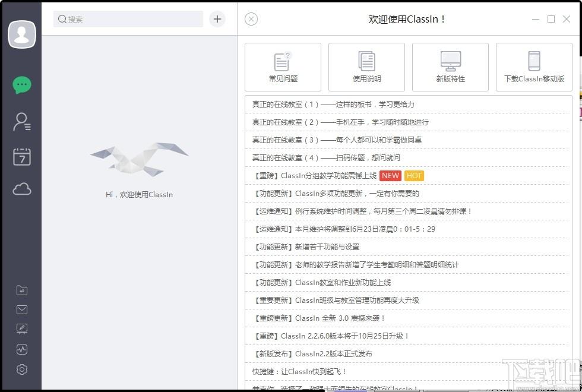Open article 真正的在线教室（3）和学霸做同桌
This screenshot has width=582, height=392.
click(x=408, y=140)
